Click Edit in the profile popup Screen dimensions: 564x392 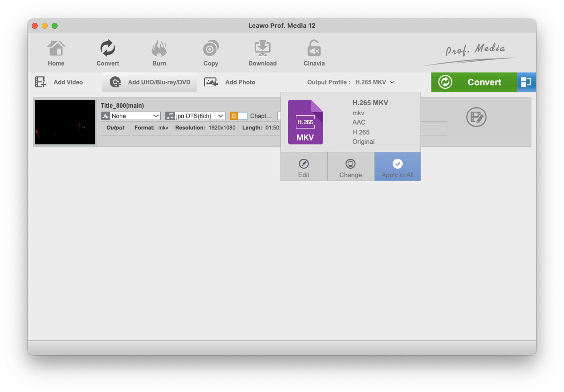coord(304,167)
